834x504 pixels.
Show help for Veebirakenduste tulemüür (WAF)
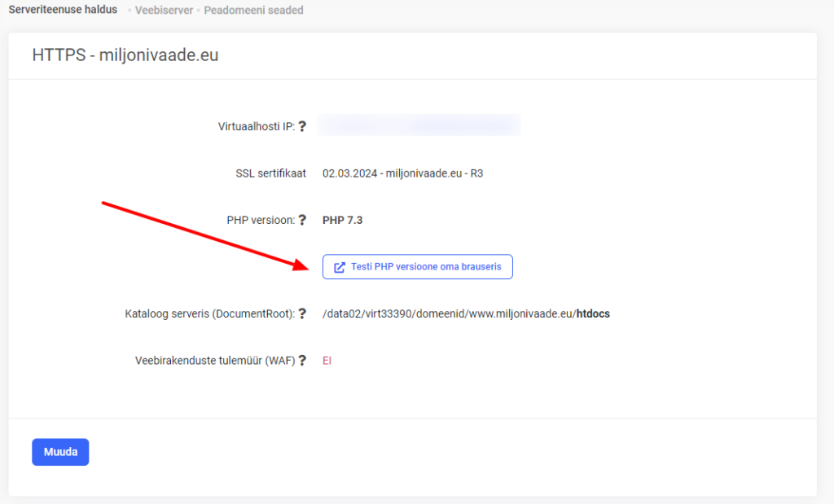[x=302, y=361]
